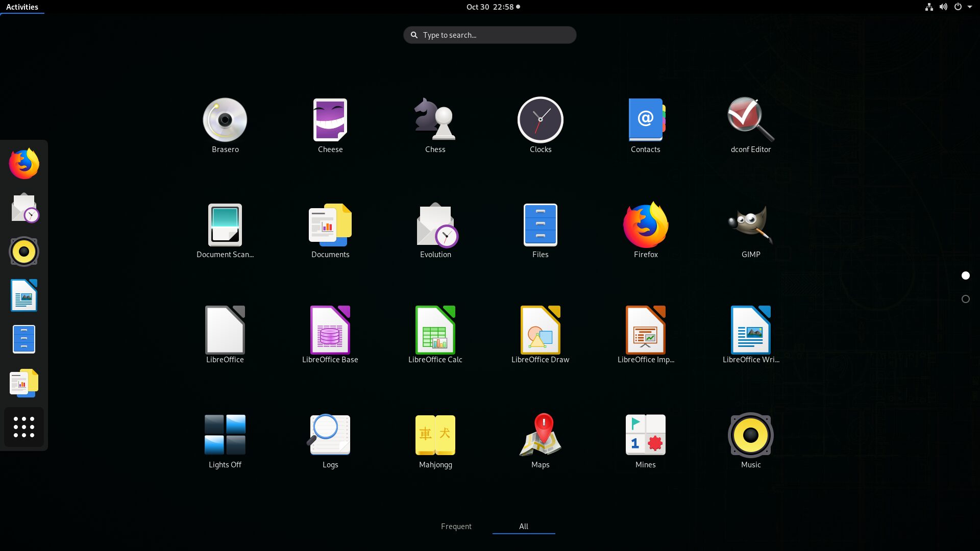980x551 pixels.
Task: Open Evolution from the dock
Action: [x=24, y=208]
